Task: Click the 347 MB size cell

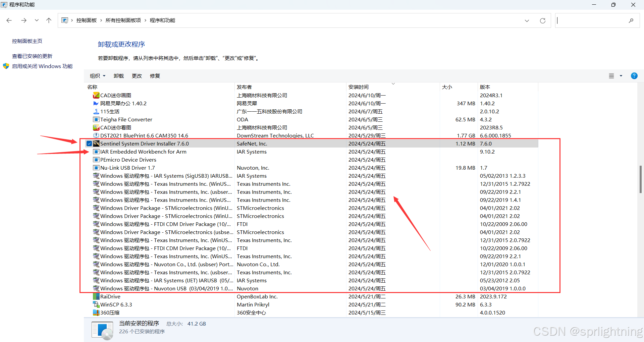Action: (x=466, y=103)
